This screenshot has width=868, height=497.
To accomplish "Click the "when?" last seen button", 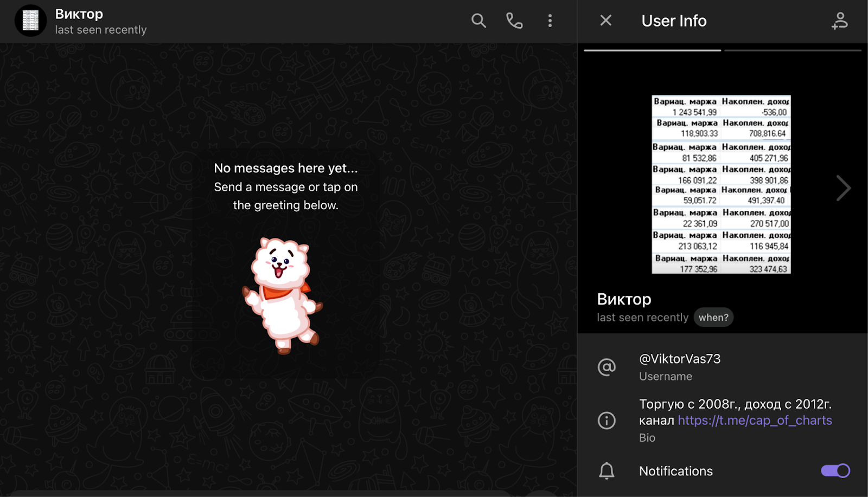I will point(713,318).
